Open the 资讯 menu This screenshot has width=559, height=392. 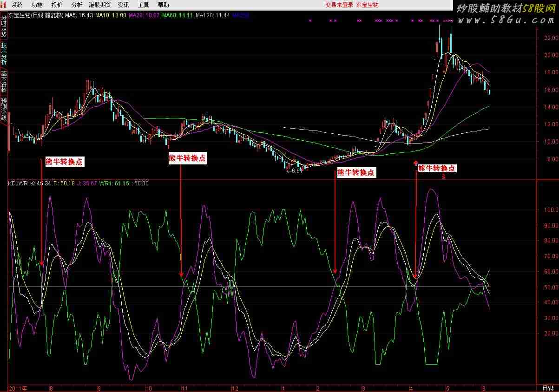[x=123, y=5]
